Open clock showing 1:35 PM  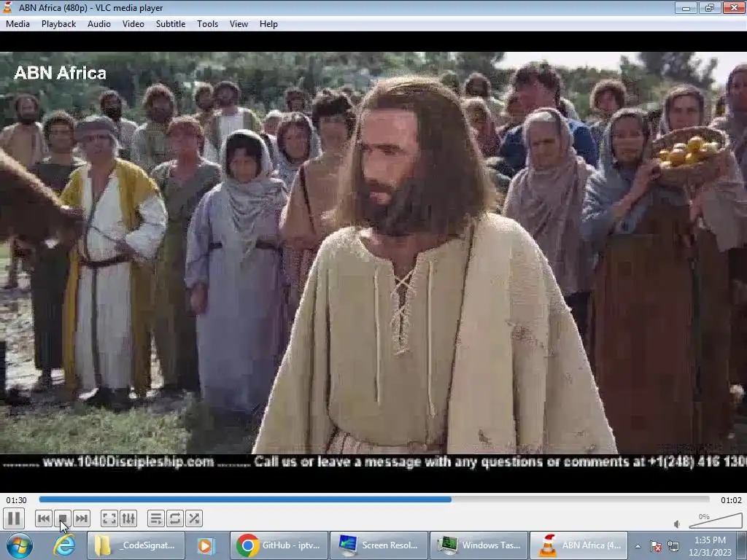(710, 546)
